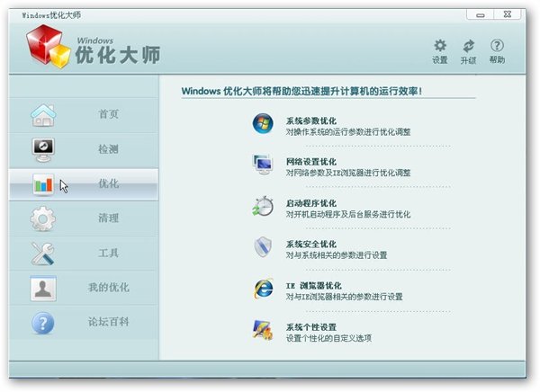Minimize the Windows优化大师 window
Screen dimensions: 540x392
click(481, 14)
